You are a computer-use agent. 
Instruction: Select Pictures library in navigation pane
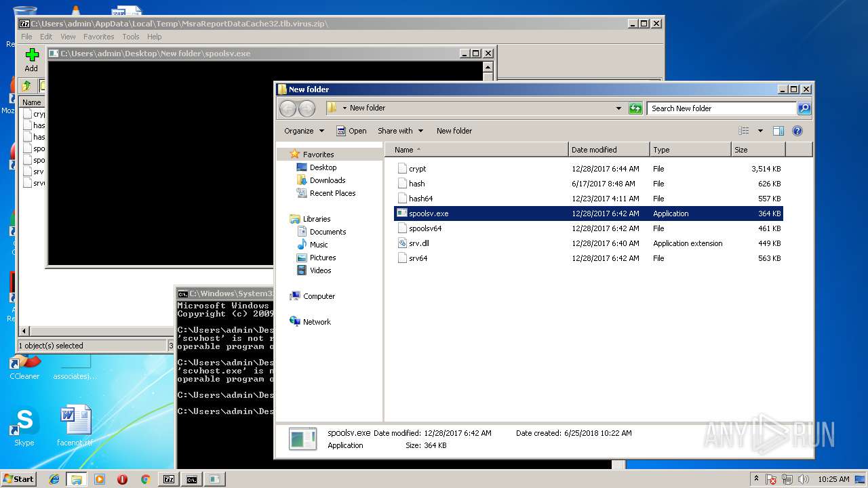pos(323,258)
